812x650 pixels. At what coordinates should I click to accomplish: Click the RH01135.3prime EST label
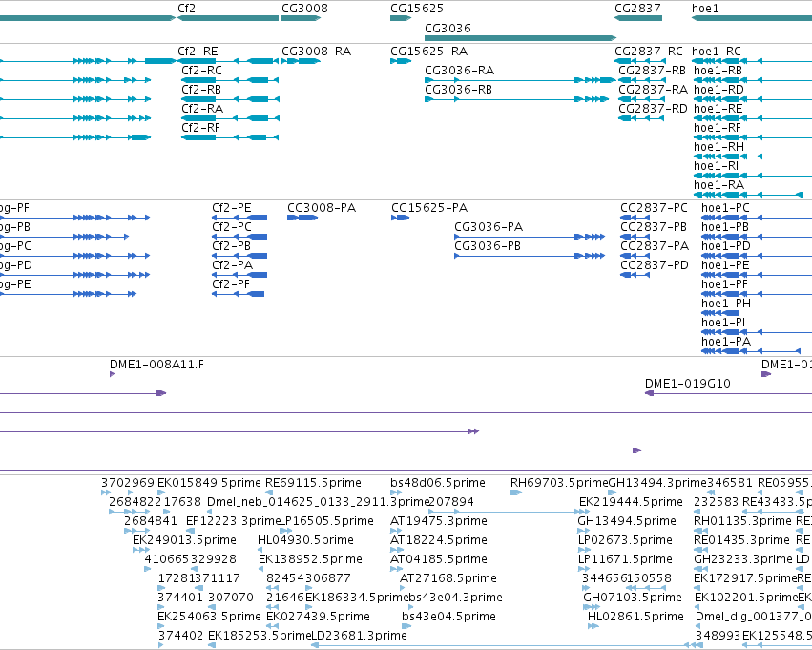pyautogui.click(x=743, y=521)
